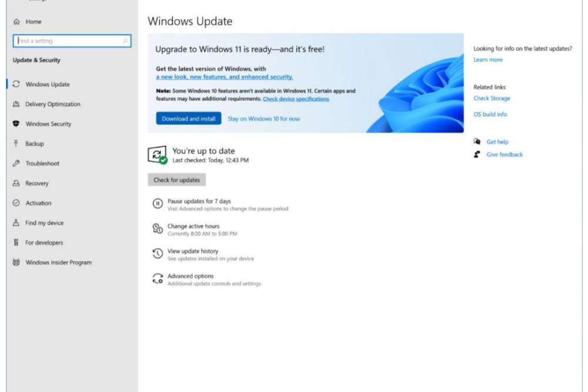Click the 'Windows Update' page title
This screenshot has width=588, height=392.
point(190,21)
